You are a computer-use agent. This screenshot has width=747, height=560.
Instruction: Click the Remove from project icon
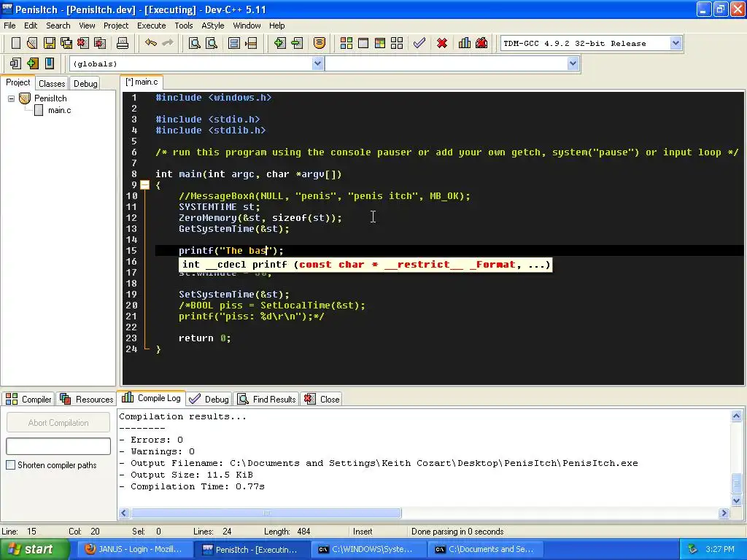[x=297, y=43]
